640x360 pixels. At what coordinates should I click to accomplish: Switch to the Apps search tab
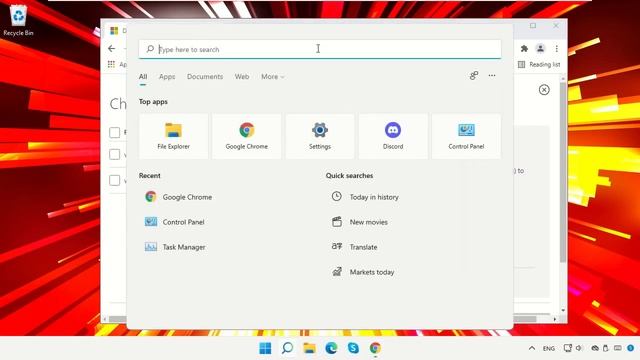pos(167,77)
